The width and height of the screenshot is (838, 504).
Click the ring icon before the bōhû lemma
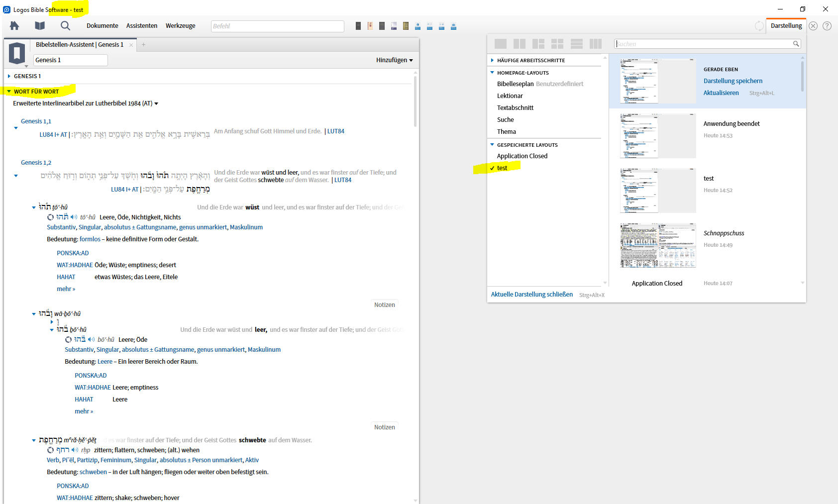pyautogui.click(x=68, y=339)
